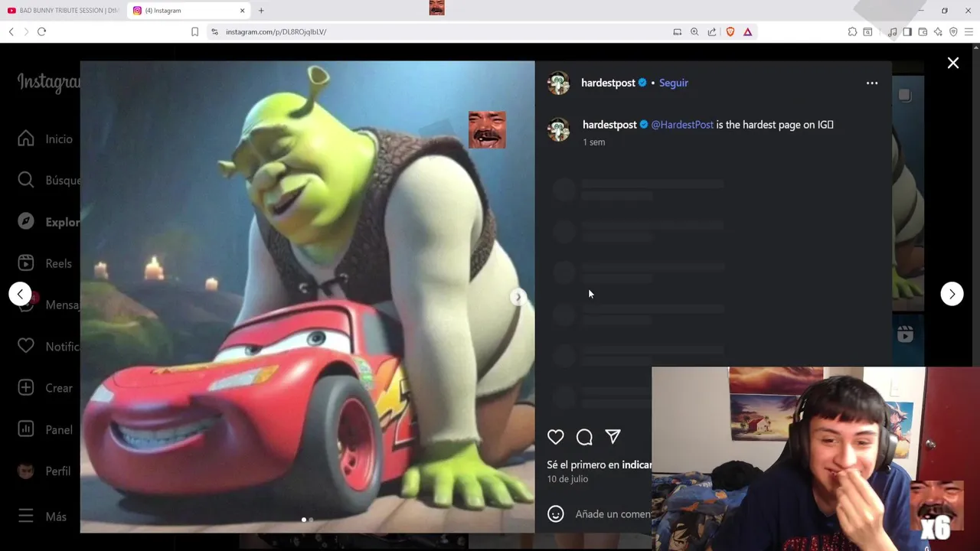
Task: Click the install app icon in address bar
Action: (677, 31)
